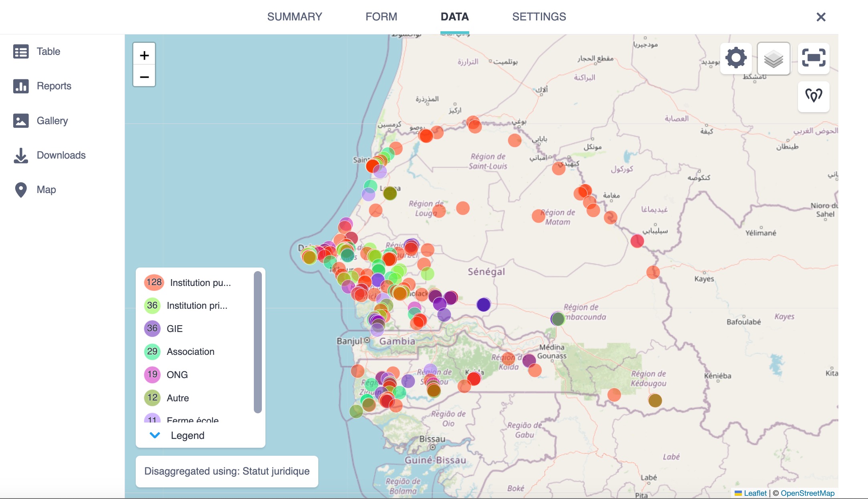Screen dimensions: 868x499
Task: Click the GIE purple legend swatch
Action: click(152, 328)
